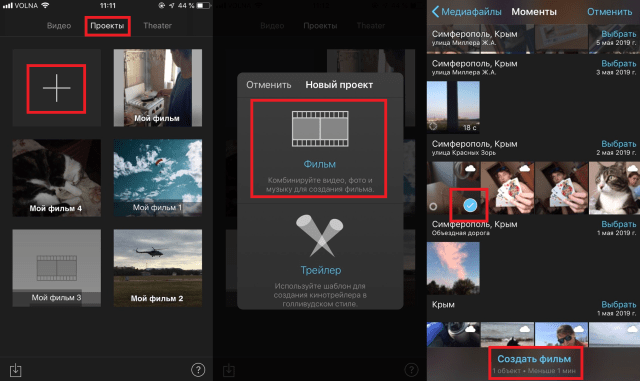640x381 pixels.
Task: Tap Отменить in the Моменты header
Action: click(609, 12)
